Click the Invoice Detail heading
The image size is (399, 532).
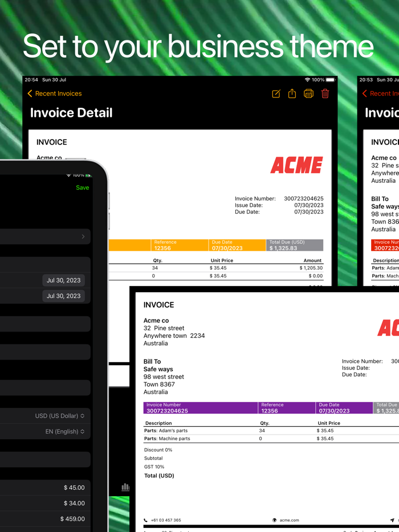point(71,113)
